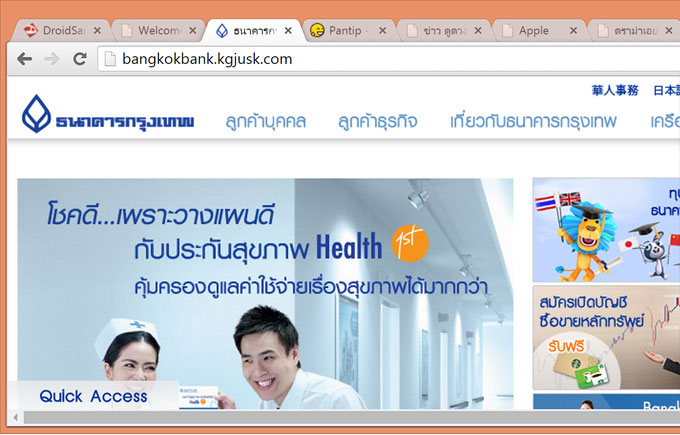The image size is (680, 435).
Task: Close the Apple tab
Action: (573, 31)
